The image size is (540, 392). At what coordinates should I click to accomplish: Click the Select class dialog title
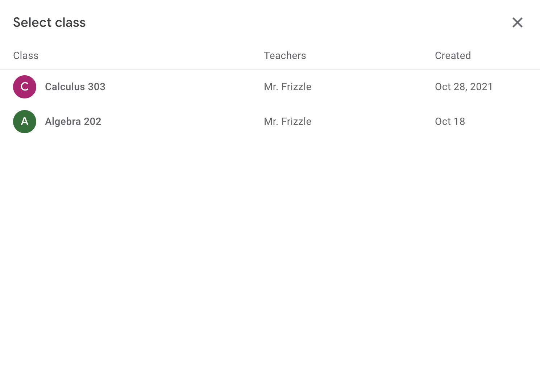pos(49,22)
